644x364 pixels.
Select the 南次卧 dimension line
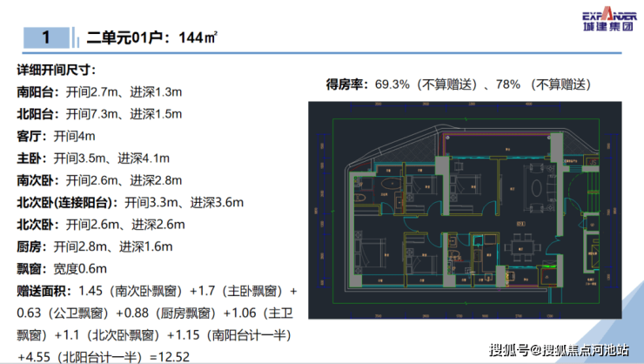[99, 180]
